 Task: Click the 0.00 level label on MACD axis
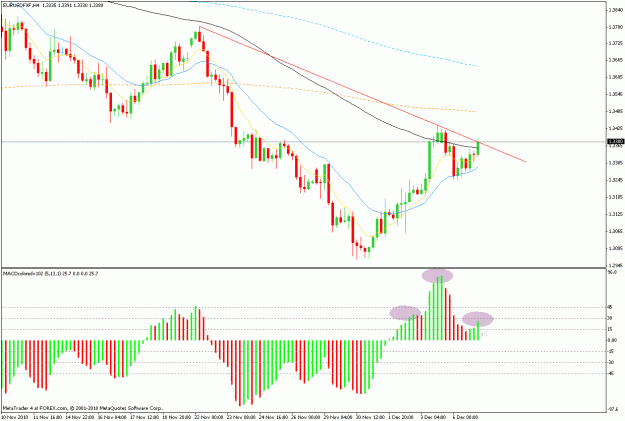point(612,340)
